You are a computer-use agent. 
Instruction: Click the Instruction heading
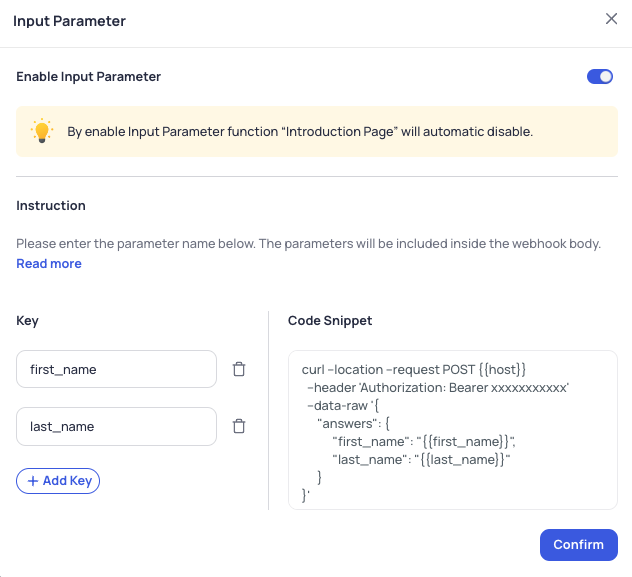(51, 205)
